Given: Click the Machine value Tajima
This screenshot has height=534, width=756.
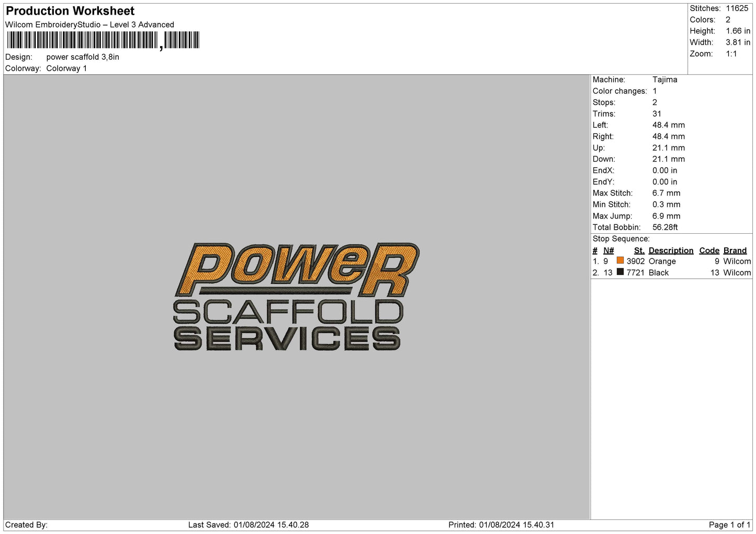Looking at the screenshot, I should tap(664, 79).
